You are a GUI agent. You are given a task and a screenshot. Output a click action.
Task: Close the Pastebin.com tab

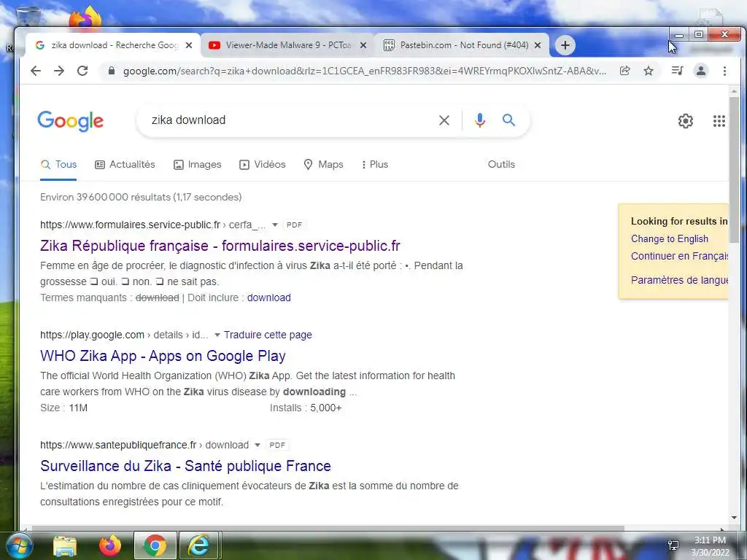[538, 45]
